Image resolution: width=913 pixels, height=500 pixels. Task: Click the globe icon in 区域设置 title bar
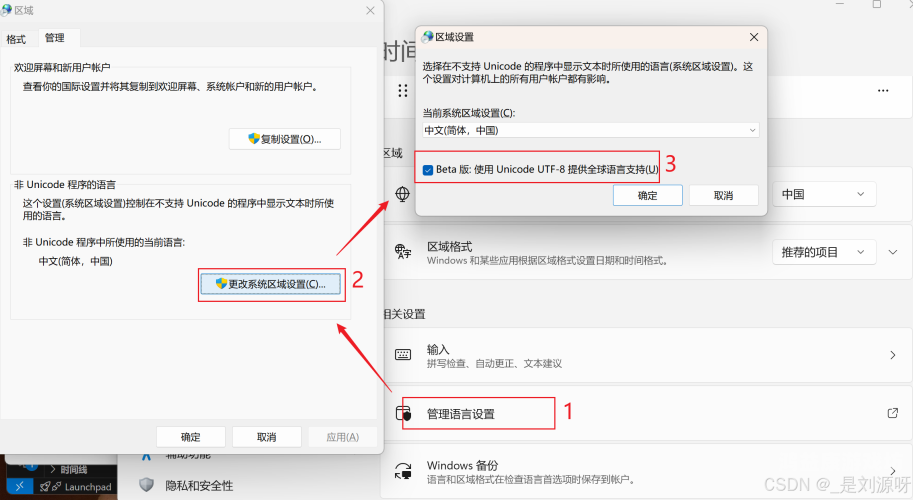[x=427, y=37]
